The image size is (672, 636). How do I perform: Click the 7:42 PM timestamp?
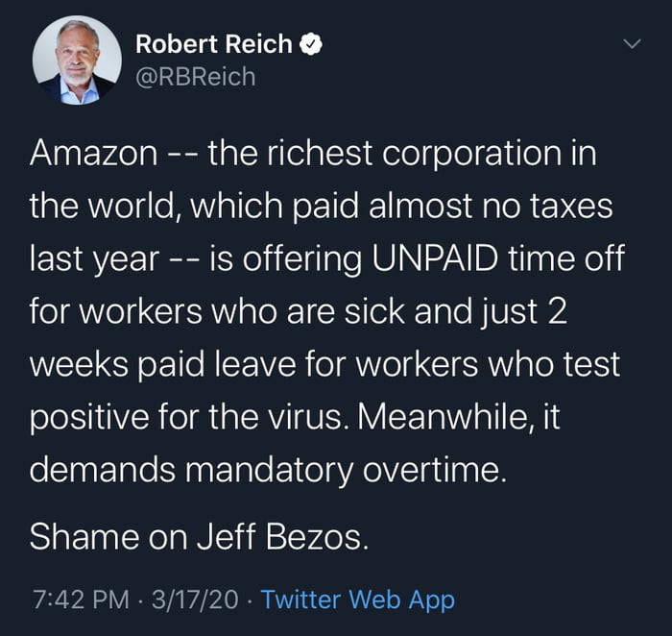pos(80,600)
